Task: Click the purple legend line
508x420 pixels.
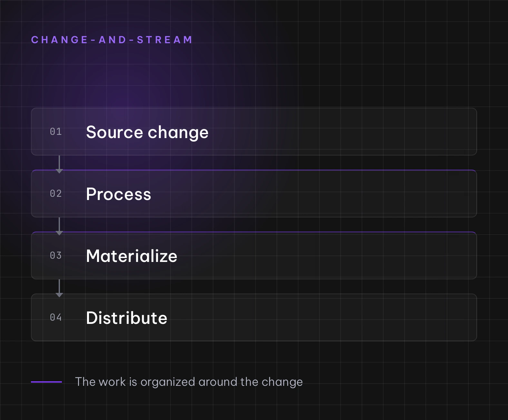Action: tap(46, 382)
